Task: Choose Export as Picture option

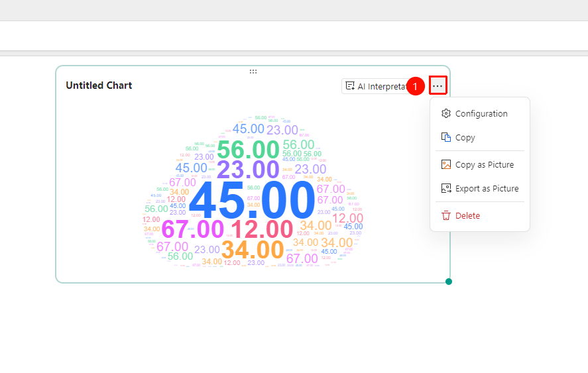Action: (480, 189)
